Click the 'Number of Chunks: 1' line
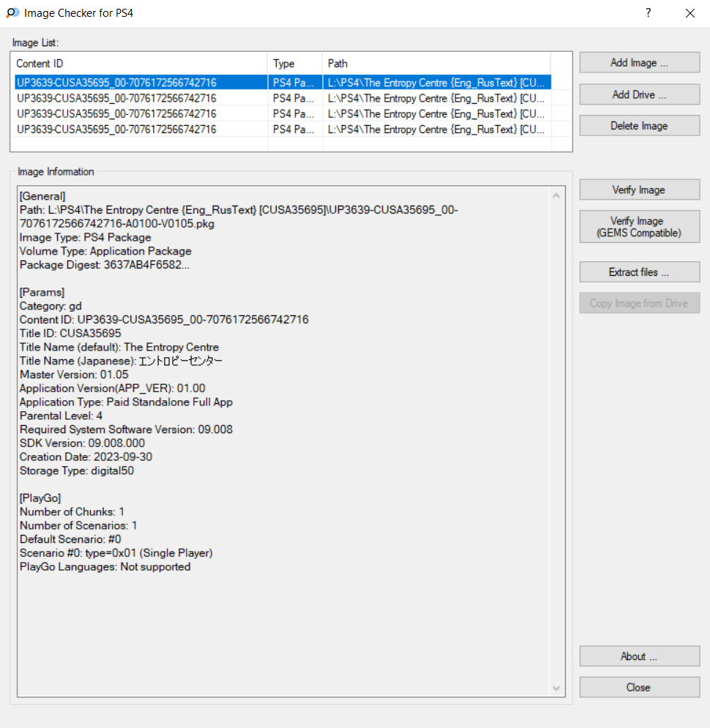The image size is (710, 728). [72, 512]
